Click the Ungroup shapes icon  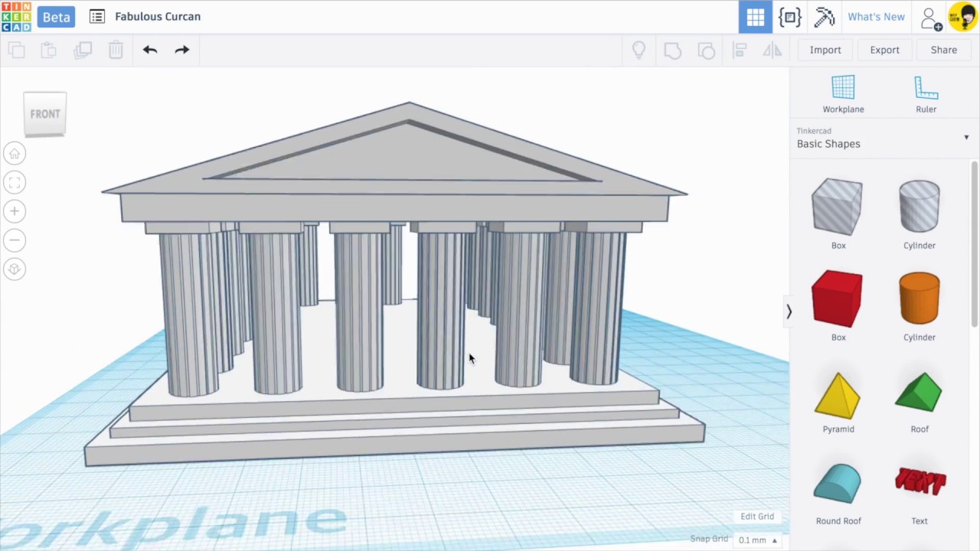[x=706, y=51]
